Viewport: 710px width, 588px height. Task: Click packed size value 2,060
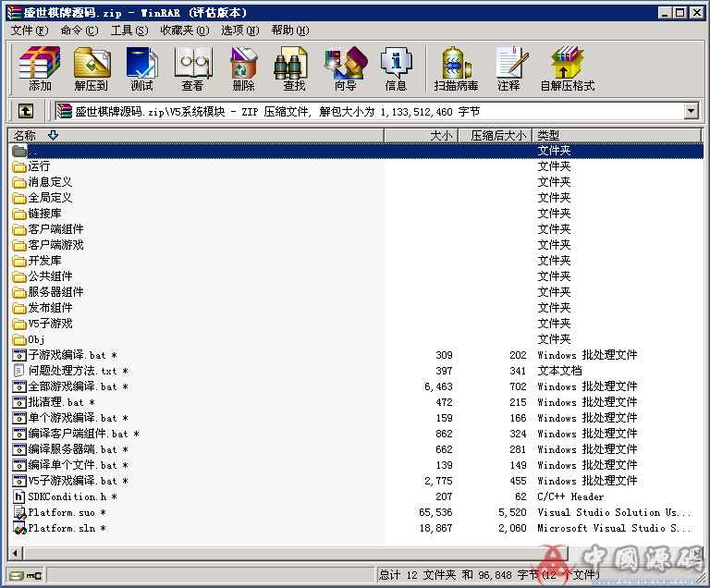(x=512, y=528)
